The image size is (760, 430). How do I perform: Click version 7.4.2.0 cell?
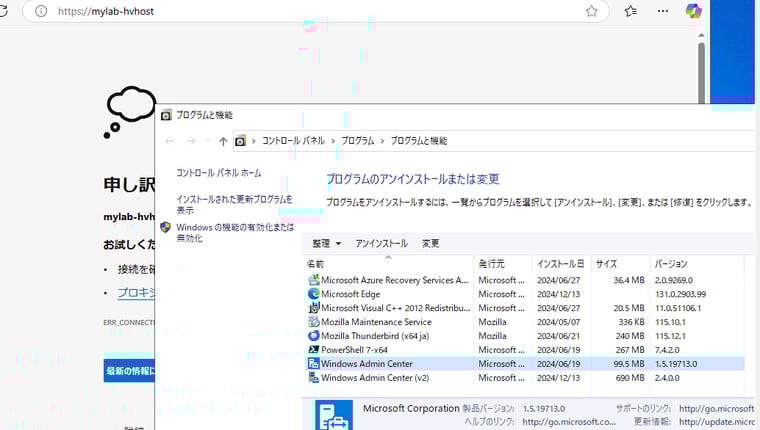point(667,350)
